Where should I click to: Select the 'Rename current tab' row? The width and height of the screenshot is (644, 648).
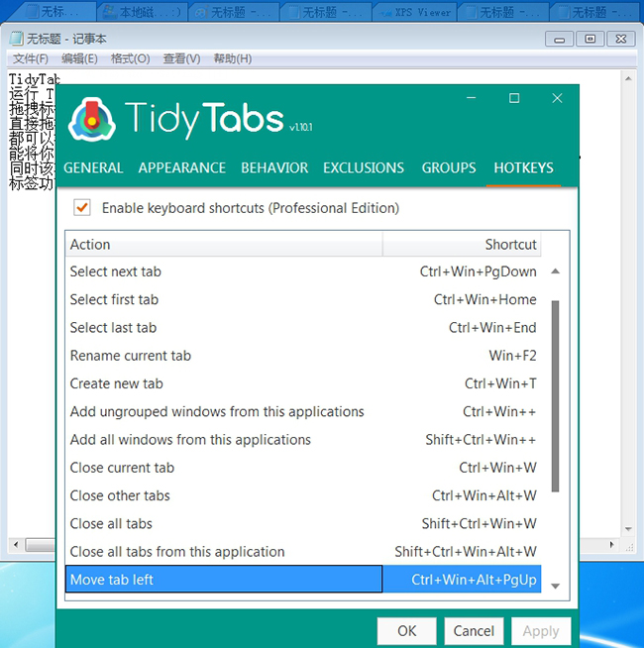(303, 356)
